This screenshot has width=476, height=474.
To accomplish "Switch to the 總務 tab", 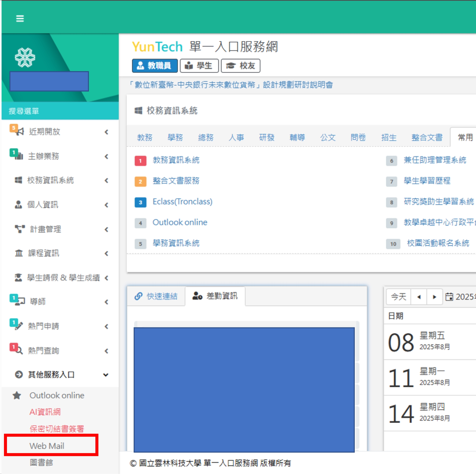I will coord(206,137).
